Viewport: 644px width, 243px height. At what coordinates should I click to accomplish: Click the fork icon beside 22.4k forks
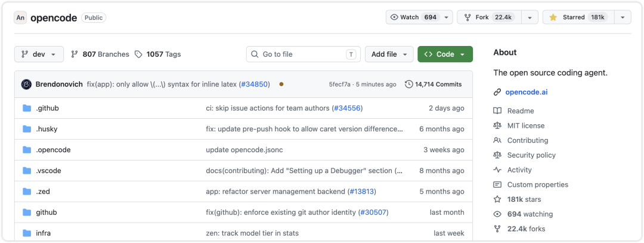tap(497, 229)
